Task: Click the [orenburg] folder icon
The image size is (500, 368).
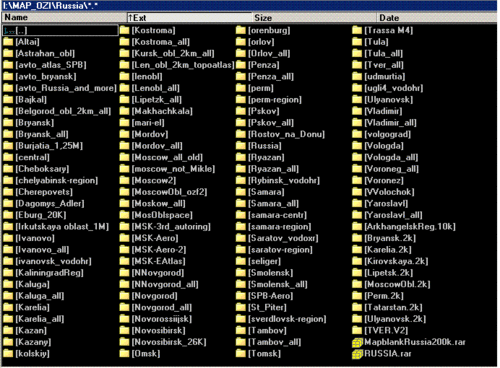Action: (241, 30)
